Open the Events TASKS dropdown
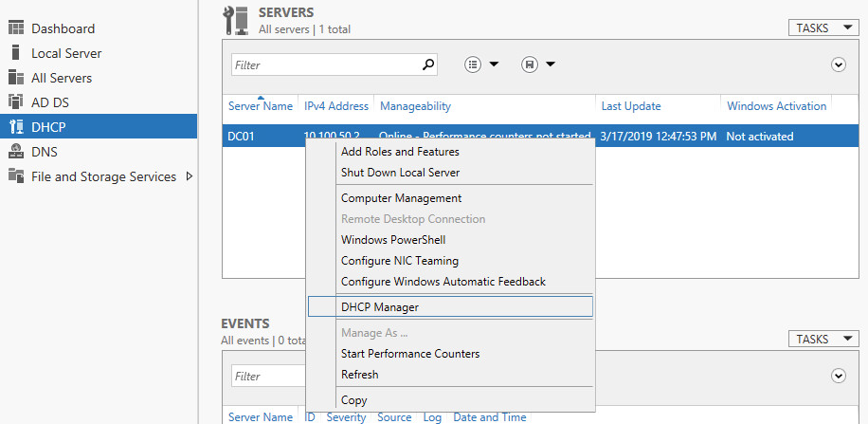This screenshot has height=424, width=868. [x=823, y=339]
